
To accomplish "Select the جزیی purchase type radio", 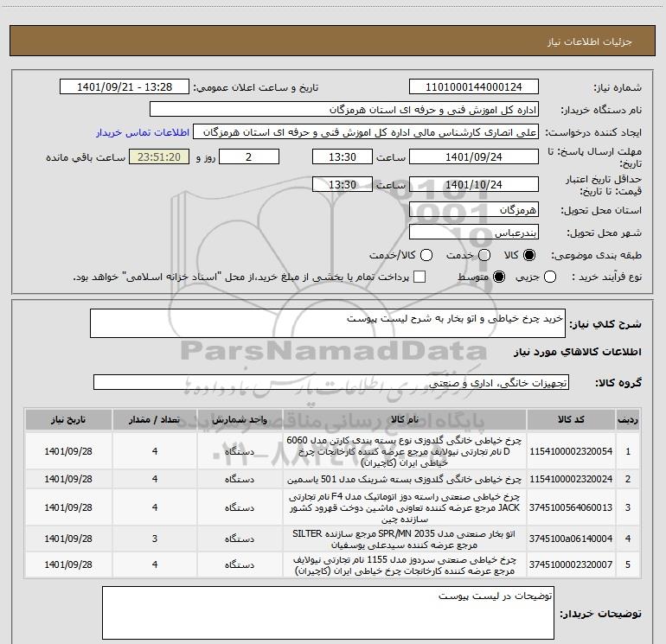I will pos(550,277).
